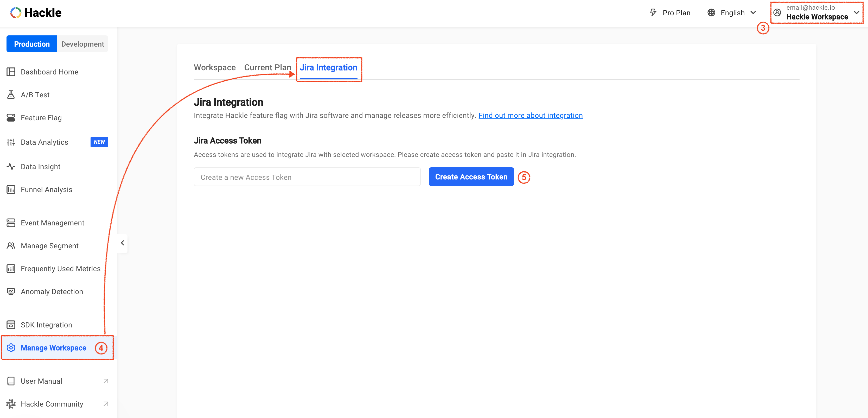Image resolution: width=868 pixels, height=418 pixels.
Task: Open SDK Integration in sidebar
Action: pyautogui.click(x=46, y=325)
